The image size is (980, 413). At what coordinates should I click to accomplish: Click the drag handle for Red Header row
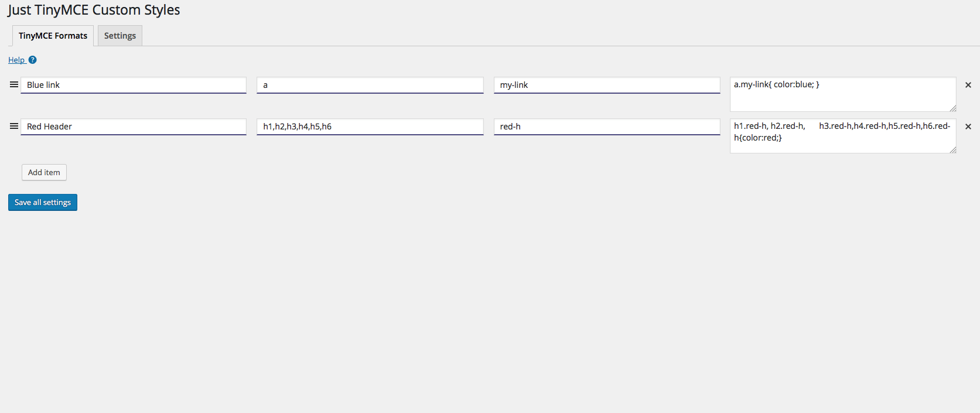pyautogui.click(x=14, y=127)
